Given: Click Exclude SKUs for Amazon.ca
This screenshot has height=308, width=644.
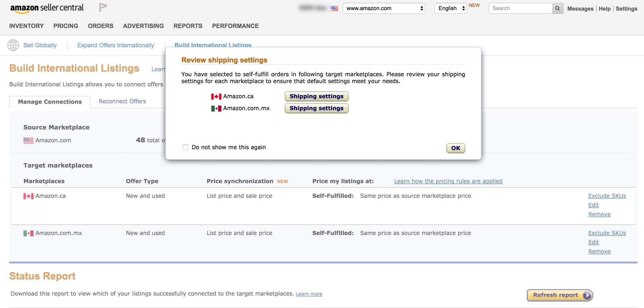Looking at the screenshot, I should [x=607, y=196].
